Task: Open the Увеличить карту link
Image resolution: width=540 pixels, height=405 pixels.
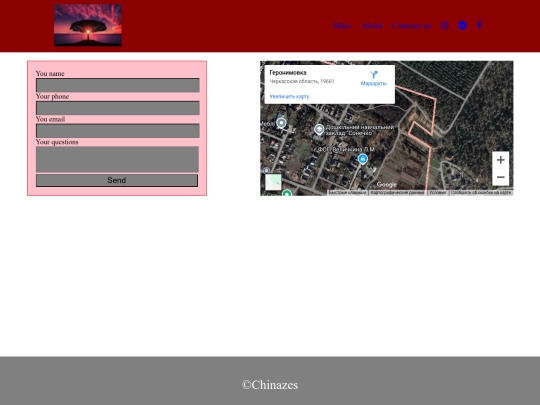Action: tap(289, 96)
